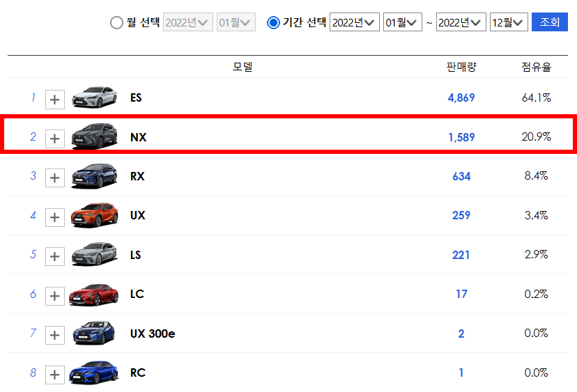Click the blue RX car thumbnail
Image resolution: width=577 pixels, height=392 pixels.
coord(95,175)
